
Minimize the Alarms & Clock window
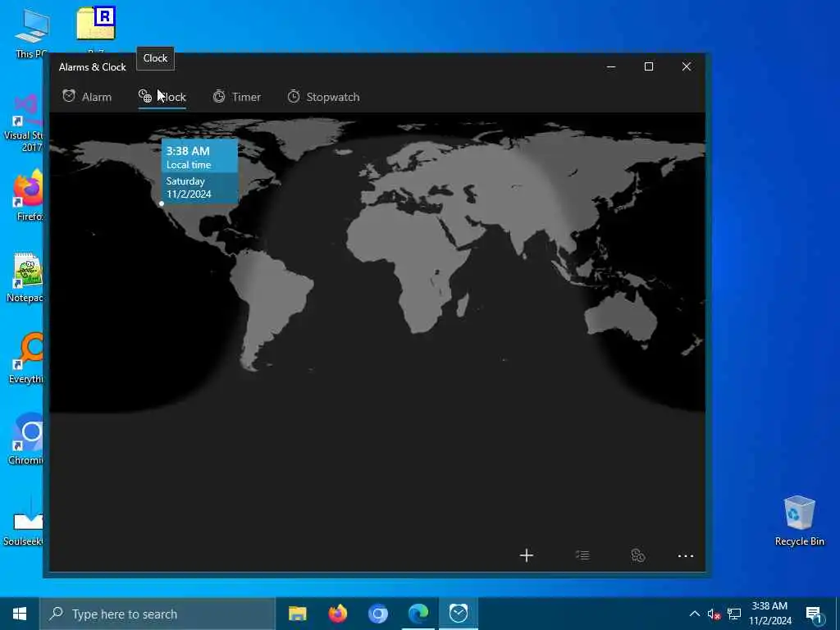pos(610,66)
